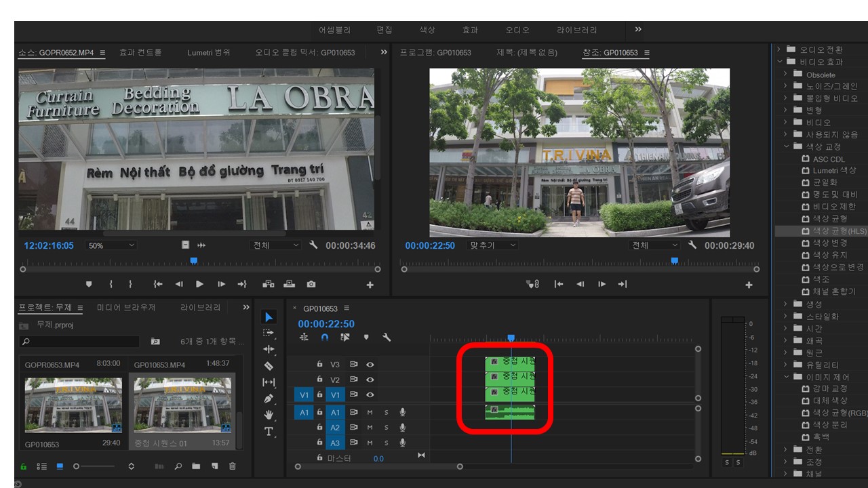868x488 pixels.
Task: Add marker in source monitor
Action: [89, 284]
